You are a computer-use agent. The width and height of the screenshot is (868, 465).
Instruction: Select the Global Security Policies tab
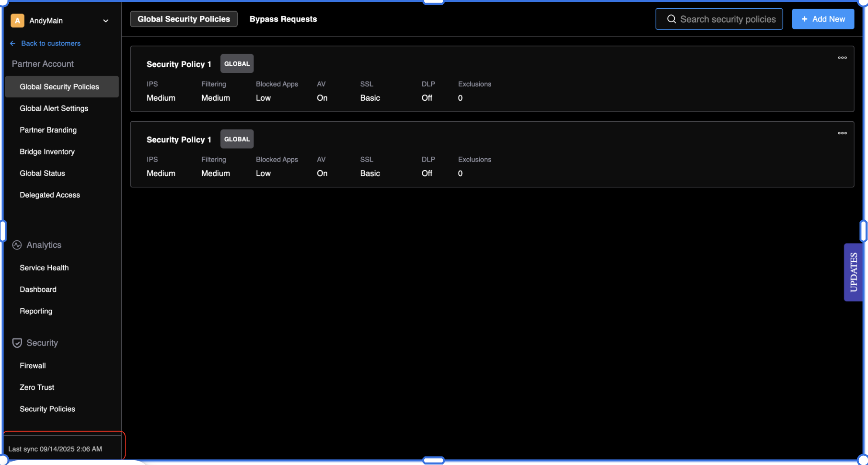point(184,19)
